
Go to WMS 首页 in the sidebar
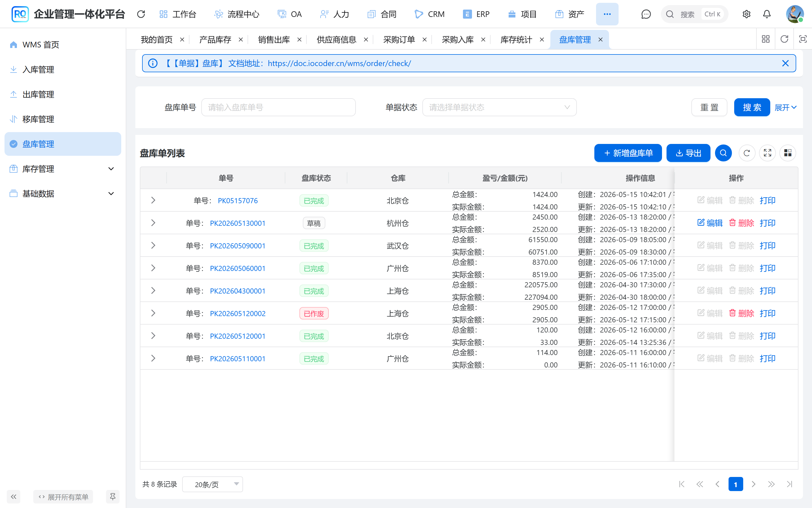point(63,45)
